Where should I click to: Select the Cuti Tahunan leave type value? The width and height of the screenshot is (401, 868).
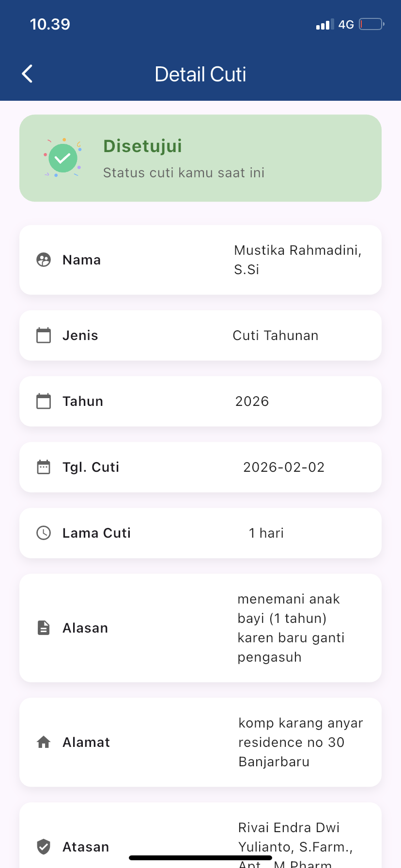click(276, 335)
